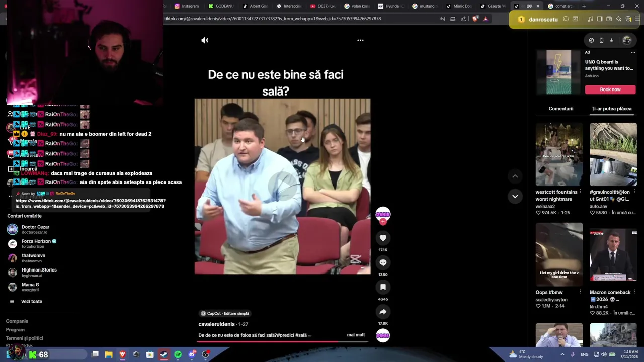Open Steam from the taskbar

164,354
